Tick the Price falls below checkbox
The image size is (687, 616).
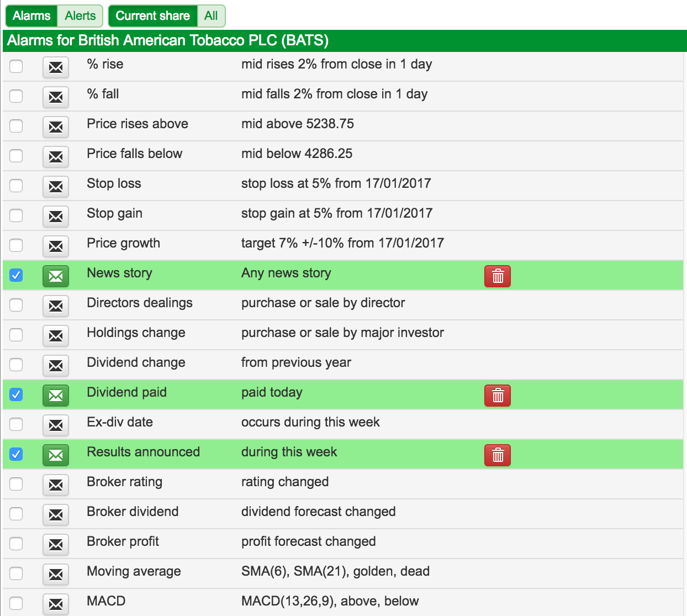coord(16,156)
